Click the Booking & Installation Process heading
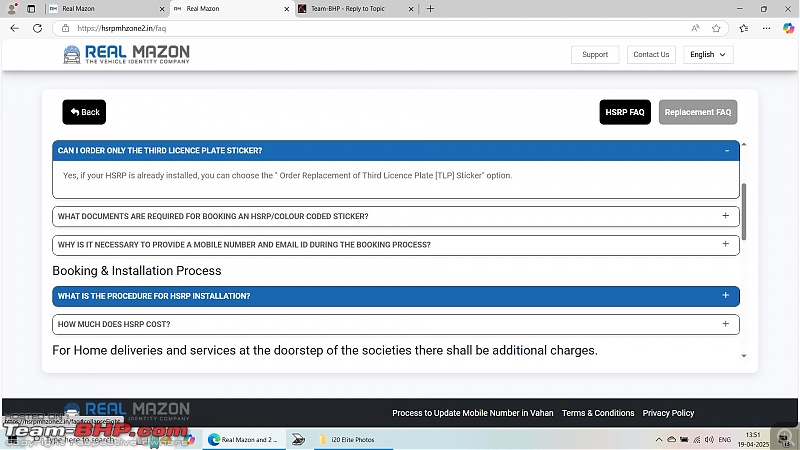Viewport: 800px width, 450px height. click(137, 271)
